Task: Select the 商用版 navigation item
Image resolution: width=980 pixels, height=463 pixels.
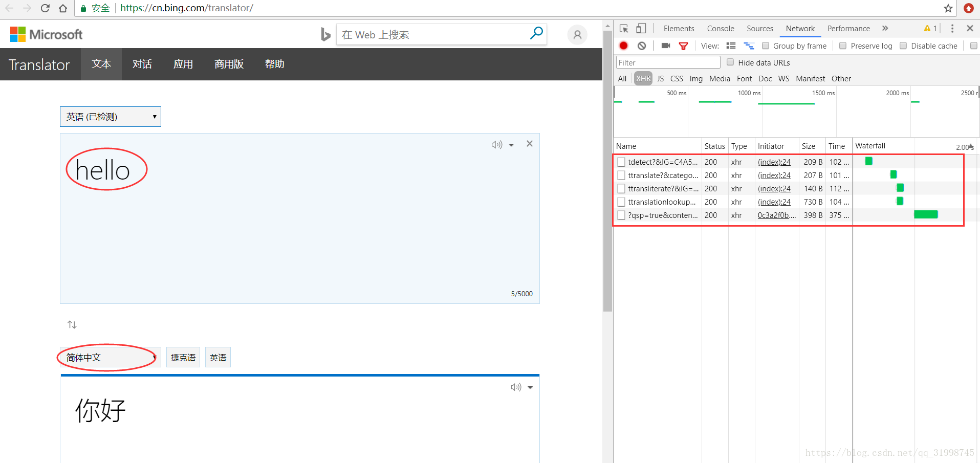Action: [x=229, y=64]
